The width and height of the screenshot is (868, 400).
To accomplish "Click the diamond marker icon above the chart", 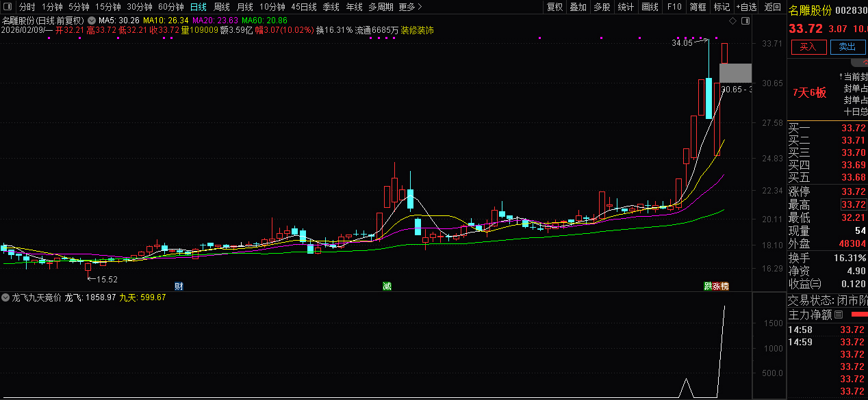I will pos(733,21).
